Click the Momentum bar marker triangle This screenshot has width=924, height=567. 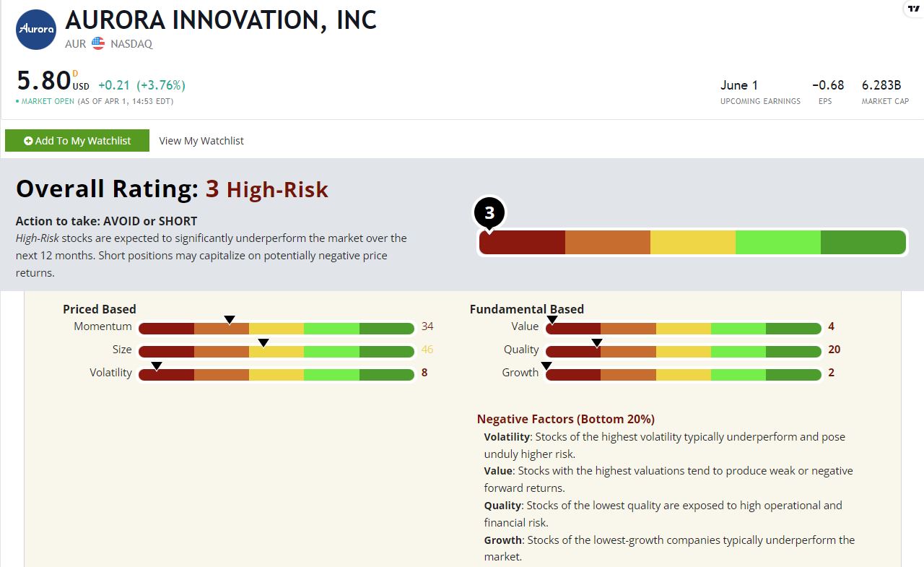tap(230, 319)
